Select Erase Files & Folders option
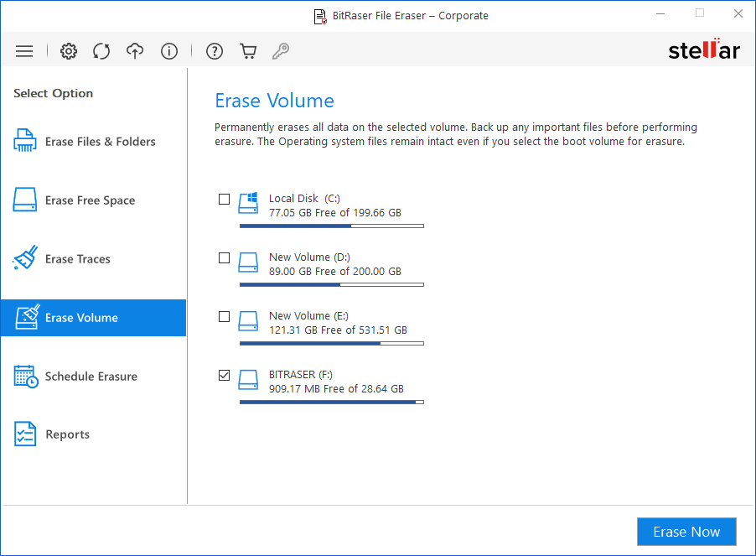 [94, 141]
